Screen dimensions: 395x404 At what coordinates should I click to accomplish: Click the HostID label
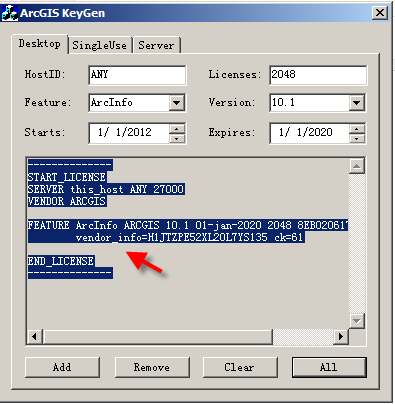(x=45, y=74)
